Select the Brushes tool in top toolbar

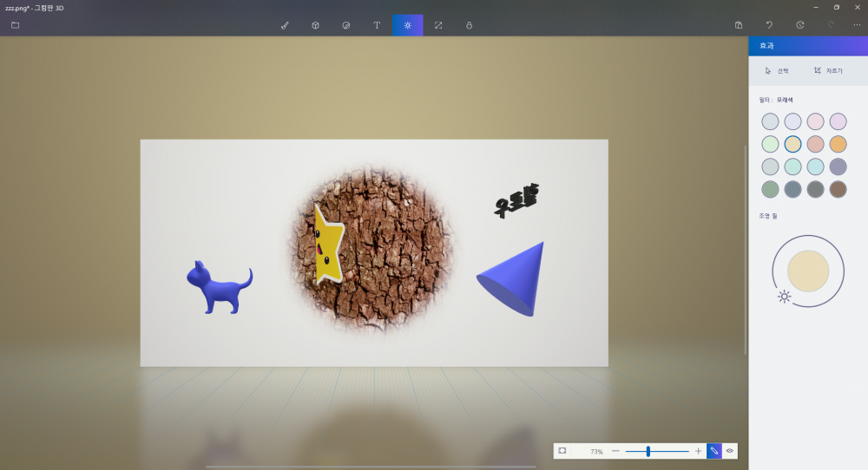(285, 25)
